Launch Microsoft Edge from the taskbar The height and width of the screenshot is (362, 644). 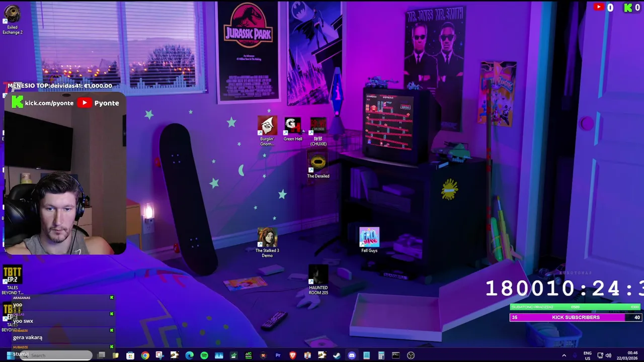click(x=189, y=355)
